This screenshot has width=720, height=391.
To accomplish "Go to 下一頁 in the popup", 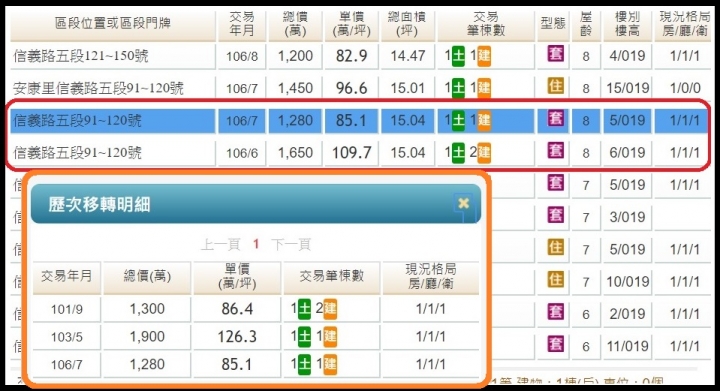I will (x=291, y=244).
